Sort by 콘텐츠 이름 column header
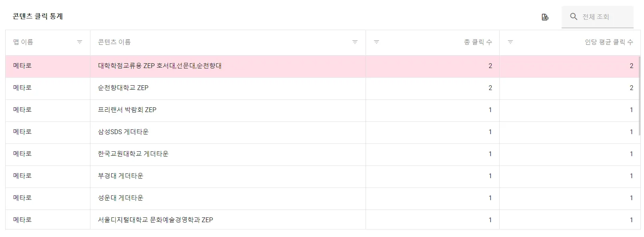Viewport: 644px width, 237px height. pyautogui.click(x=114, y=42)
